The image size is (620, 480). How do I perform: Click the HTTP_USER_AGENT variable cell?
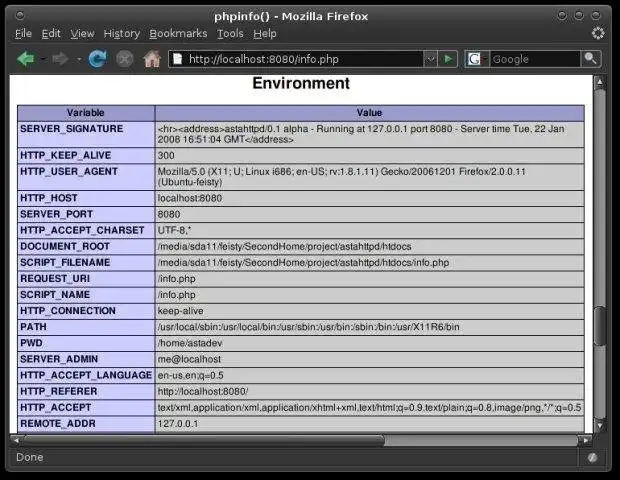tap(86, 177)
